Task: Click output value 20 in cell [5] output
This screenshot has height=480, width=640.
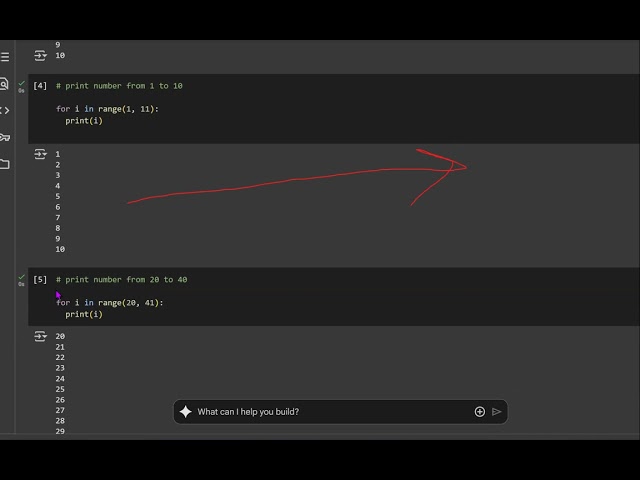Action: click(60, 336)
